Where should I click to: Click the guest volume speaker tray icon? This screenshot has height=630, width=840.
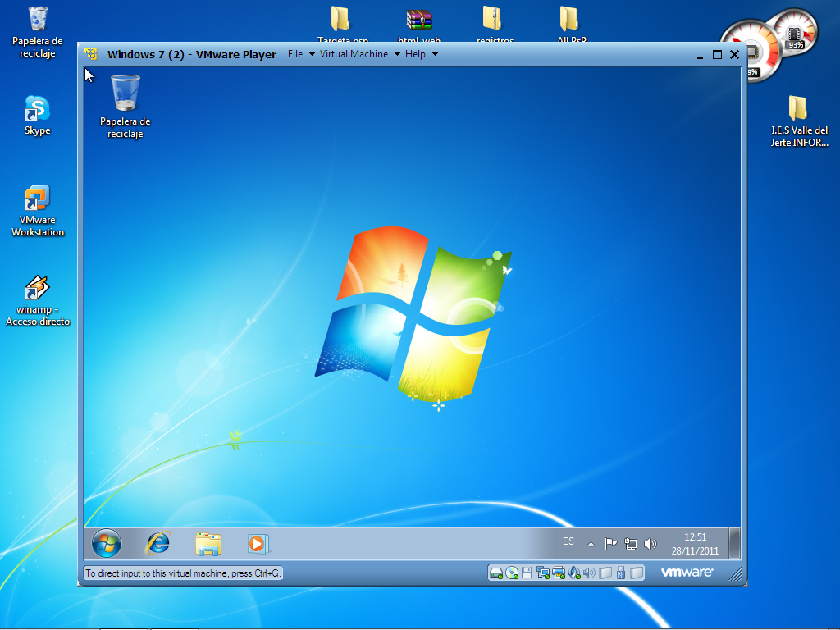[651, 543]
